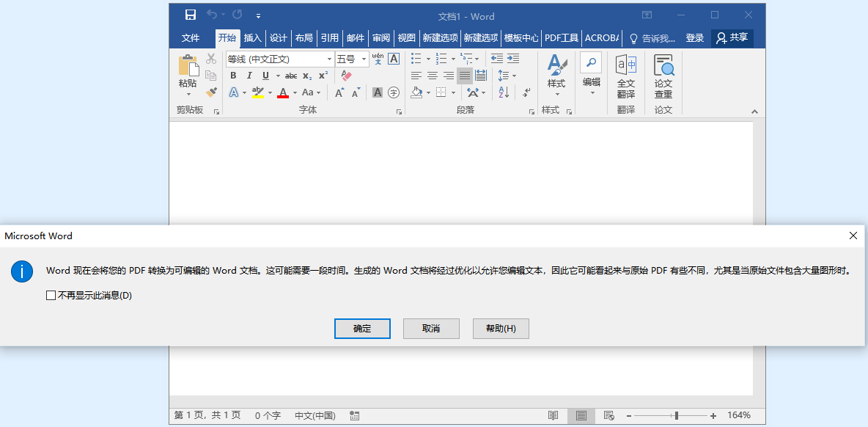This screenshot has height=427, width=868.
Task: Decrease paragraph indent
Action: (x=497, y=59)
